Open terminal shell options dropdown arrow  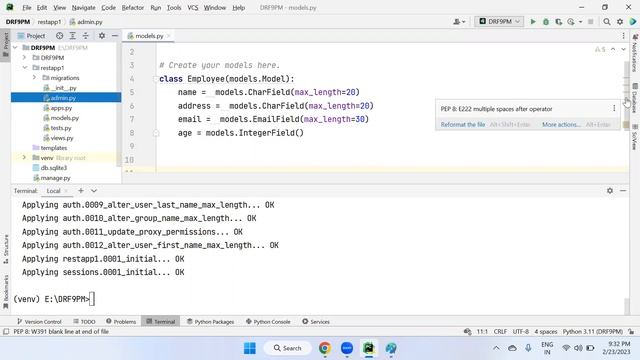[94, 191]
